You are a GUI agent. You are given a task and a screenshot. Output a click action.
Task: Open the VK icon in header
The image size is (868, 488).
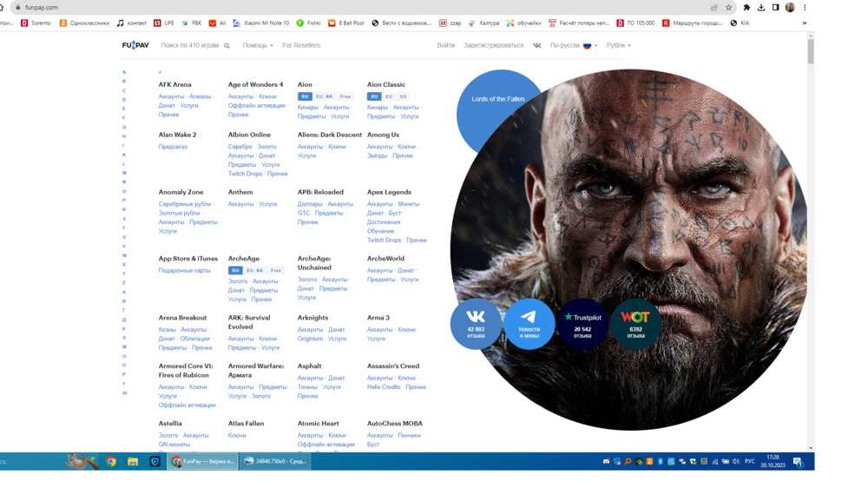[x=537, y=45]
